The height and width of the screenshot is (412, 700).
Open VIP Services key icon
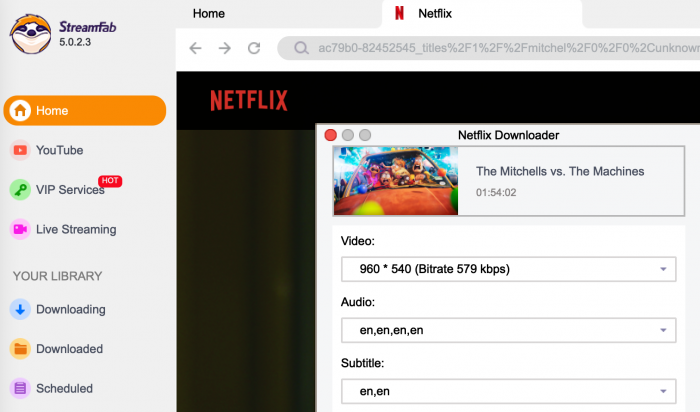point(20,190)
